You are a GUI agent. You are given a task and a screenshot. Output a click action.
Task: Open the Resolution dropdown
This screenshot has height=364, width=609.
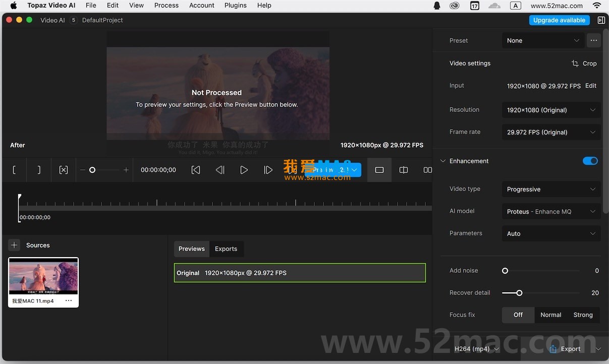tap(551, 110)
